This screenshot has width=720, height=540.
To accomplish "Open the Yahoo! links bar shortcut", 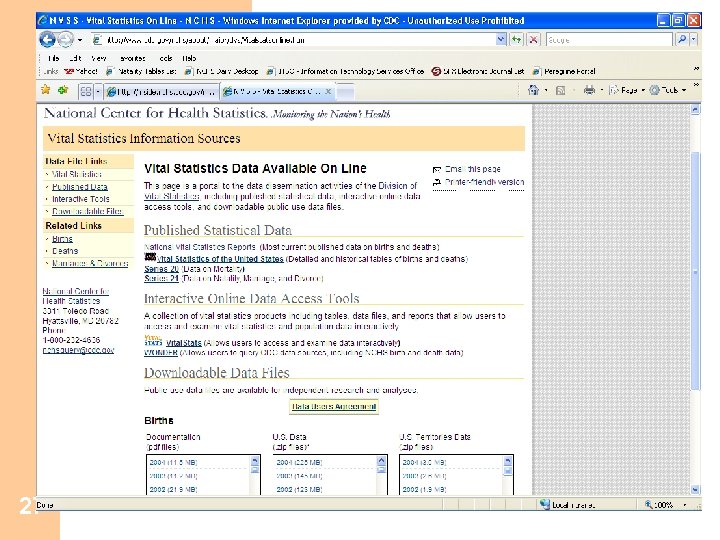I will (x=81, y=71).
